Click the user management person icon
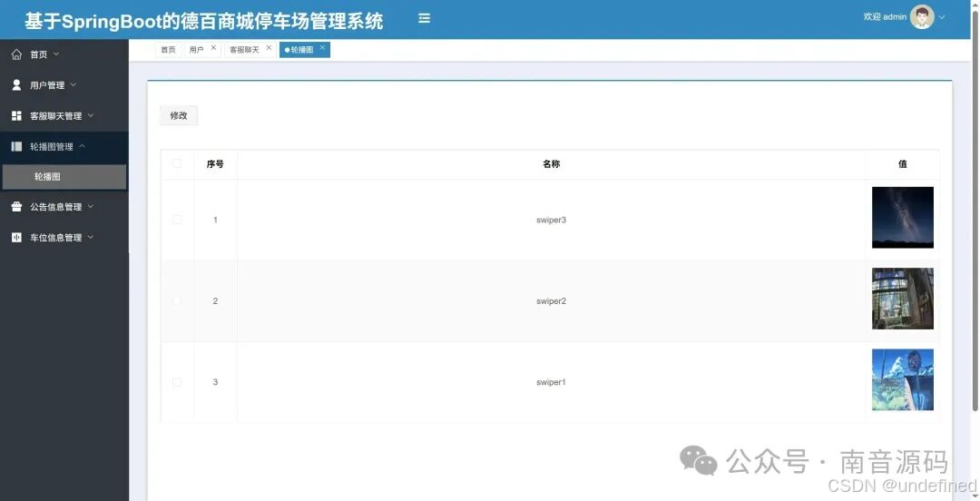This screenshot has width=980, height=501. [17, 84]
